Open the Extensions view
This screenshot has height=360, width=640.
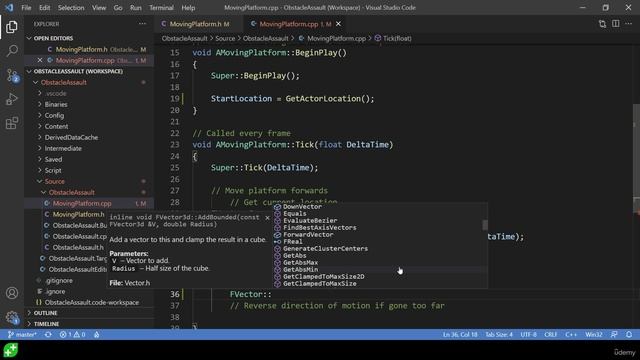click(12, 123)
